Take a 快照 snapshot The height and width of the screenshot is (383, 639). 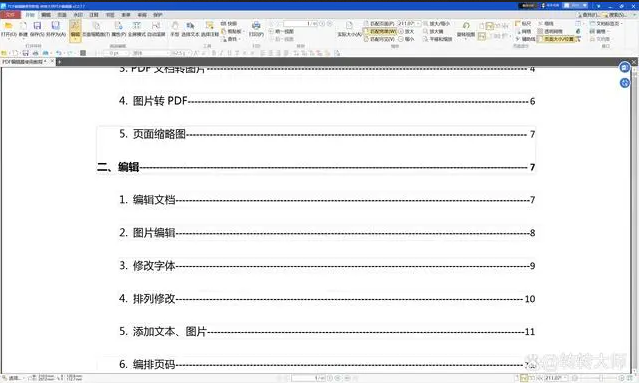(229, 24)
